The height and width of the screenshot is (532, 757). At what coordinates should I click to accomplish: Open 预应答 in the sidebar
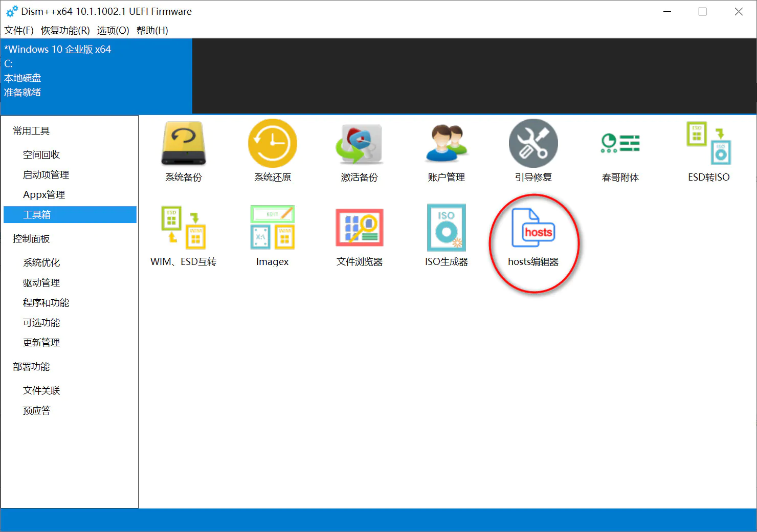click(37, 410)
